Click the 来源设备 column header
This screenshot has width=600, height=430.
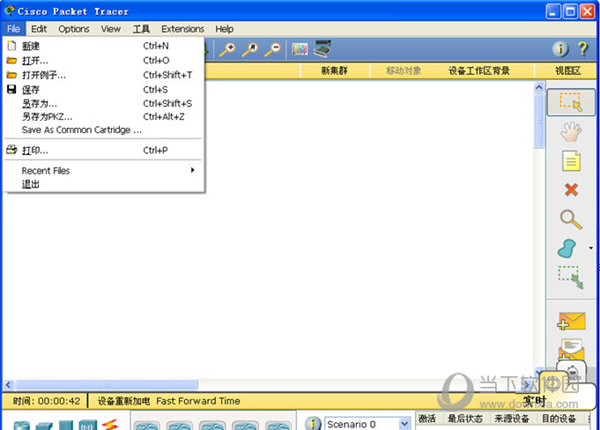[x=511, y=419]
